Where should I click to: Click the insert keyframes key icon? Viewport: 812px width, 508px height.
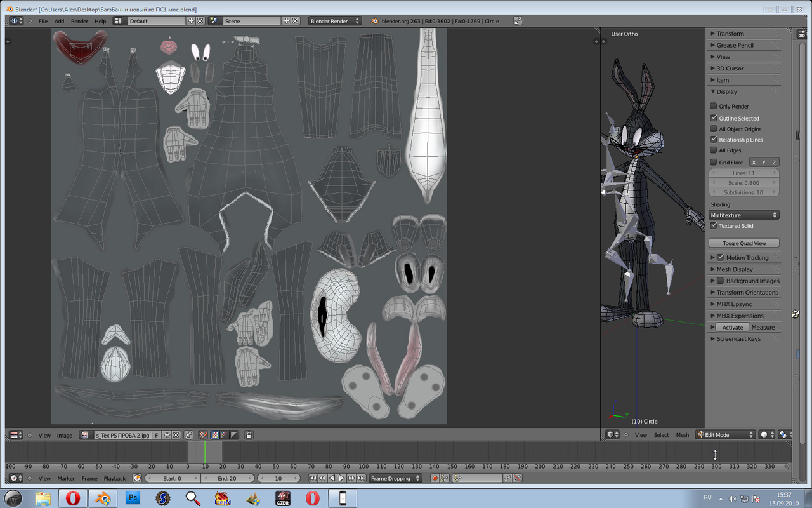pyautogui.click(x=507, y=478)
